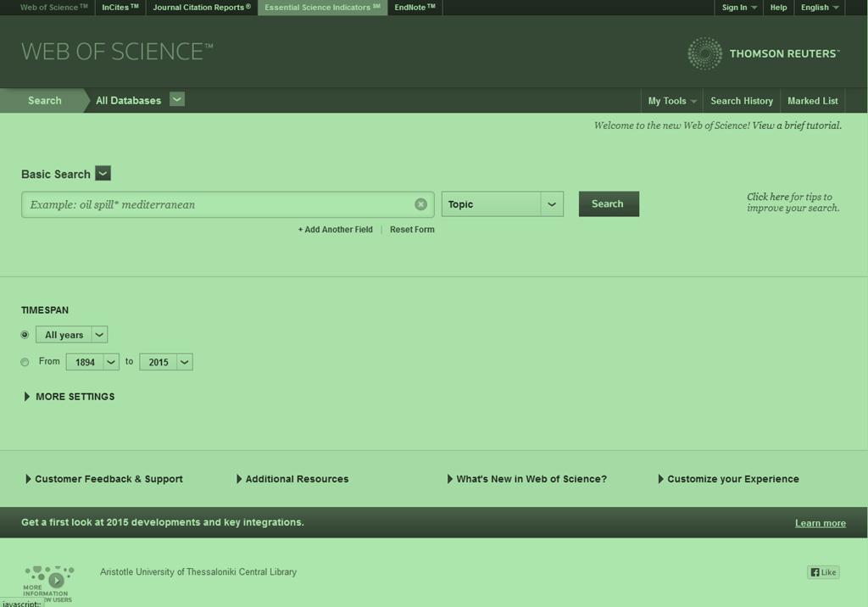Focus the basic search text field

tap(227, 204)
